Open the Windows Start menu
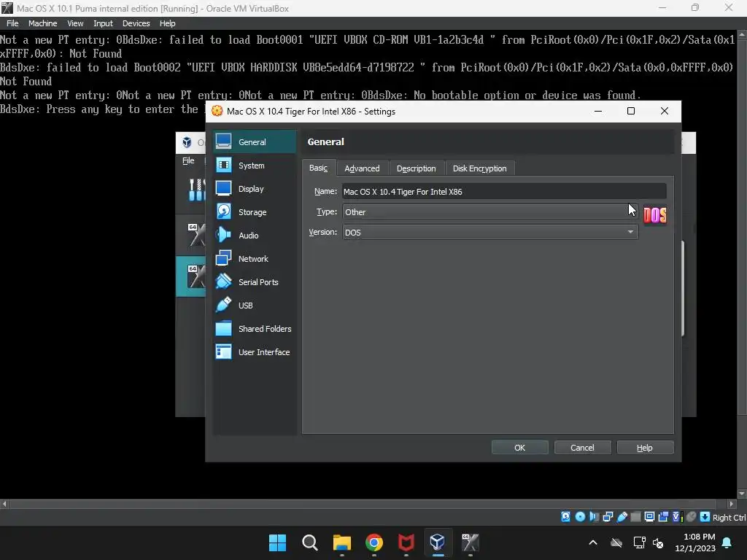 277,542
